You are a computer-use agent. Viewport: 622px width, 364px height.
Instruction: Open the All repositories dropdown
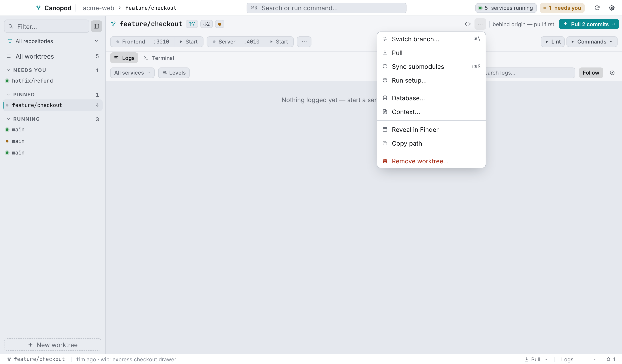click(53, 41)
